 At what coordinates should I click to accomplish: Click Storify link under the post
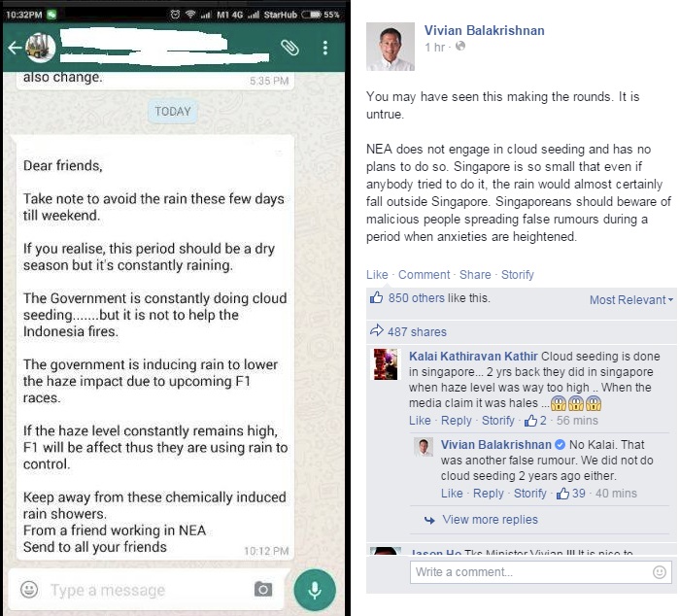click(518, 275)
